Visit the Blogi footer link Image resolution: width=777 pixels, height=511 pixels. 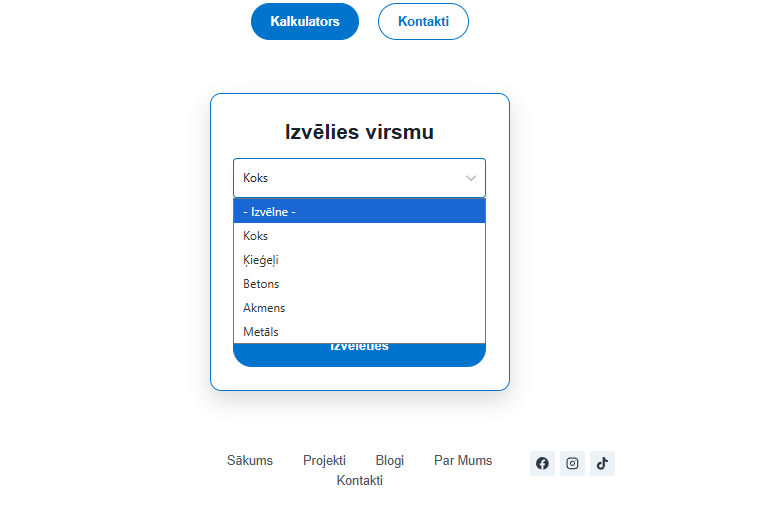pyautogui.click(x=390, y=461)
